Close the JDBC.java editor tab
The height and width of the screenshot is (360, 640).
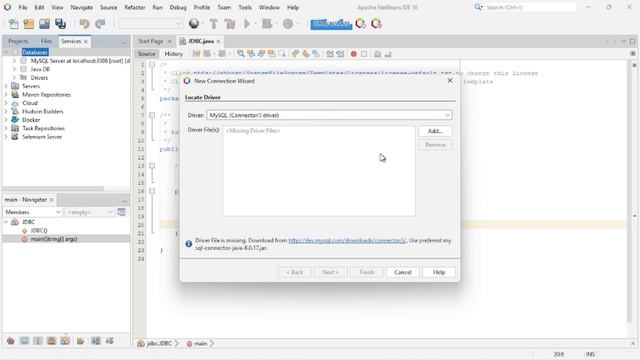[218, 41]
